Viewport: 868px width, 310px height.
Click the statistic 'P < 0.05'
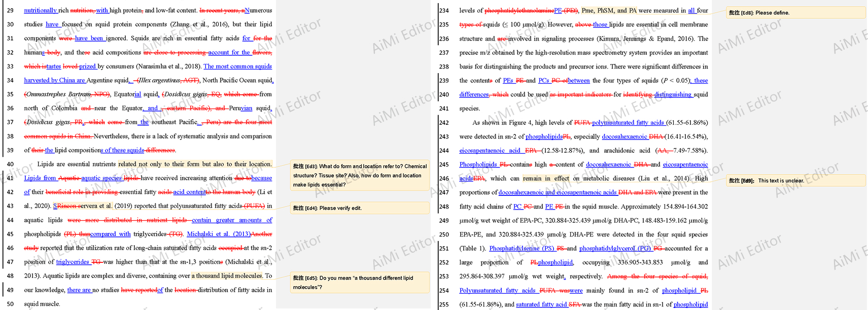pos(676,81)
